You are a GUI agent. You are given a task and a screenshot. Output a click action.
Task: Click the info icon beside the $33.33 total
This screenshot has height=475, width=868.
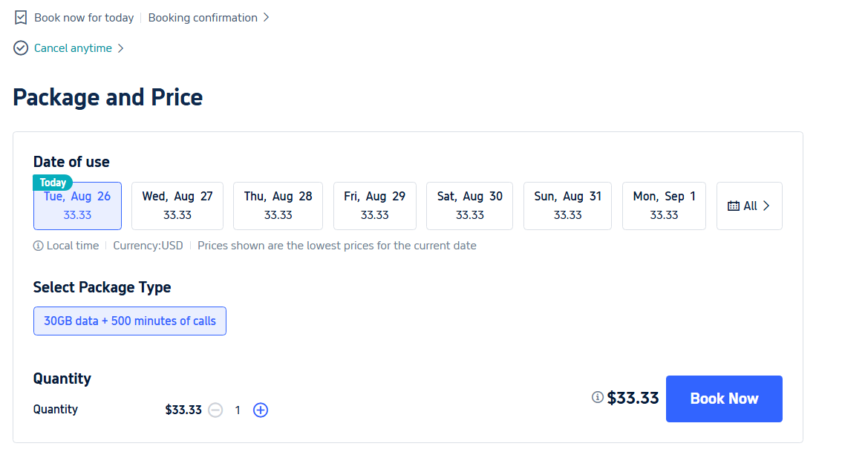598,398
